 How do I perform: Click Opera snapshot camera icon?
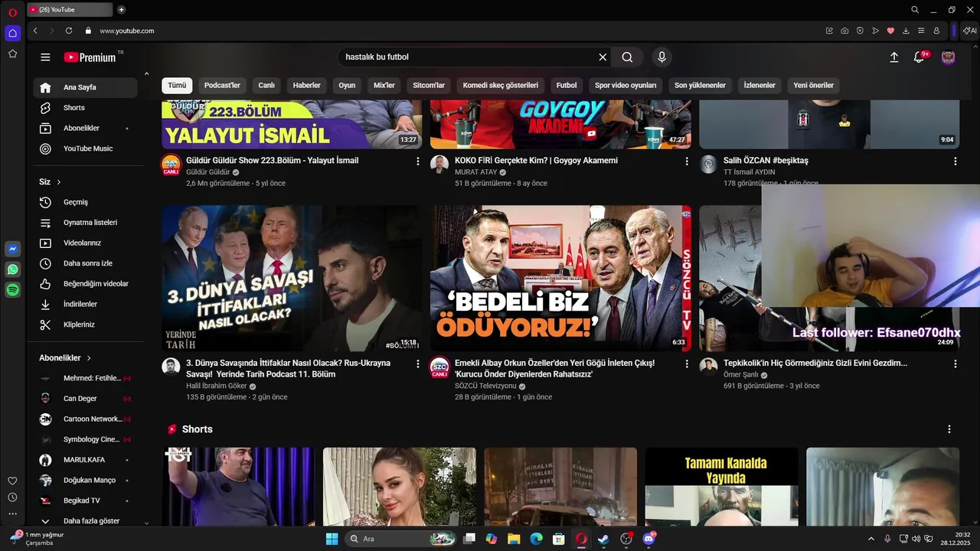pos(844,31)
